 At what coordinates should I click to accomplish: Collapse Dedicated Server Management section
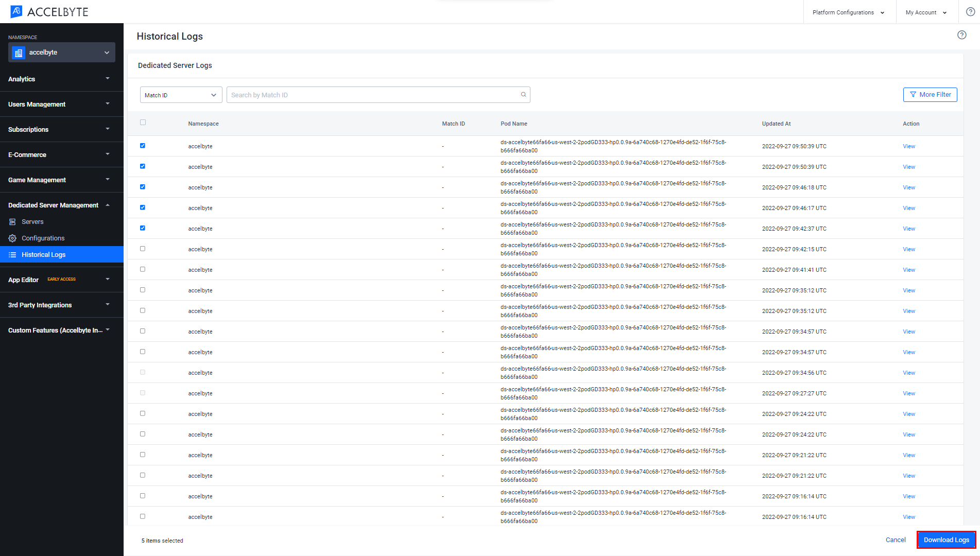pyautogui.click(x=62, y=205)
